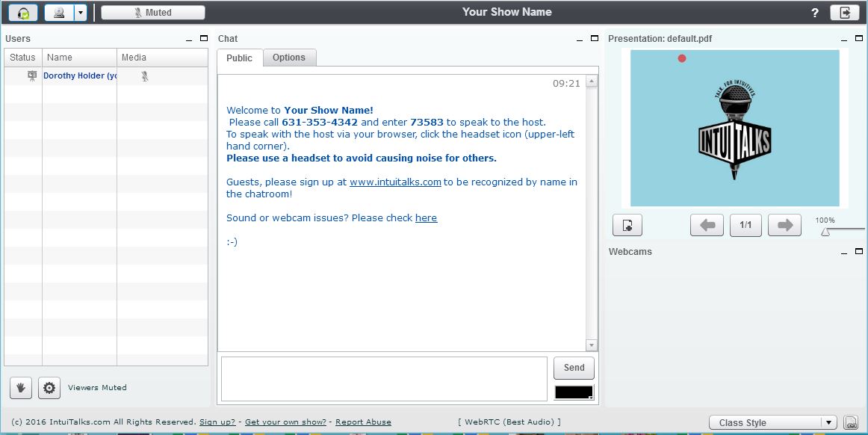Click the layout icon beside Class Style

coord(851,423)
